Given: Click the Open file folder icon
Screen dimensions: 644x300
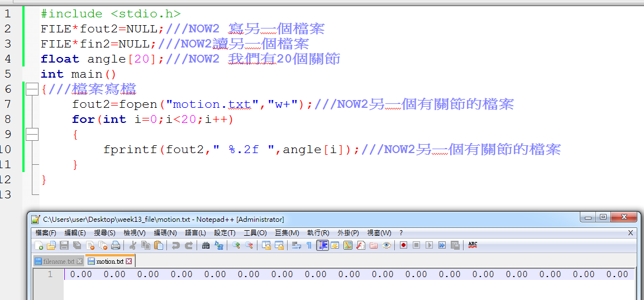Looking at the screenshot, I should click(51, 245).
